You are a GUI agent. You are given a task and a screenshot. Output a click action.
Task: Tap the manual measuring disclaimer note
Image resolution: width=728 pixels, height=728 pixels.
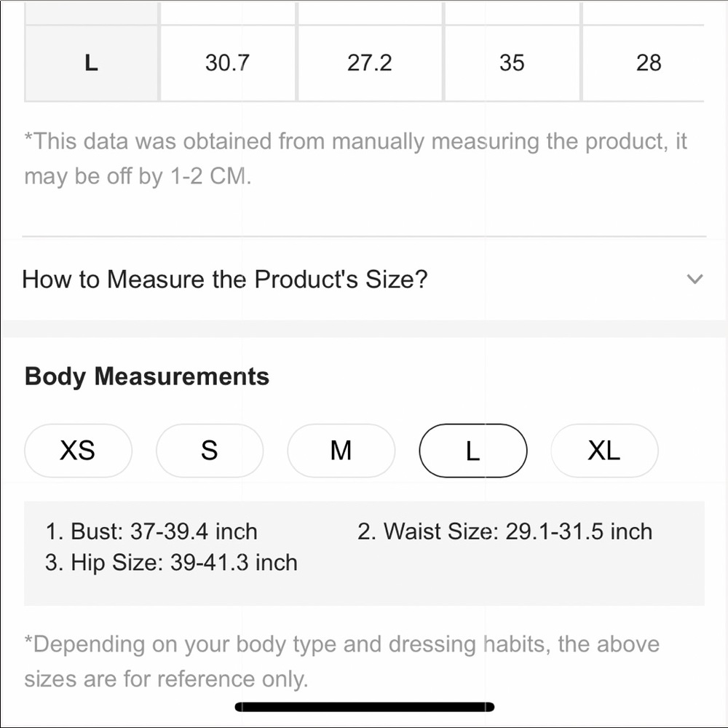[355, 158]
